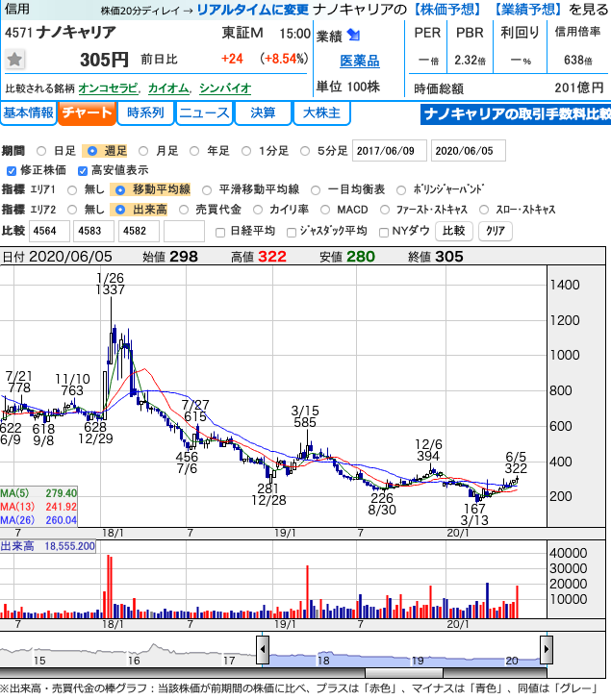Open the 決算 tab
611x700 pixels.
(263, 112)
